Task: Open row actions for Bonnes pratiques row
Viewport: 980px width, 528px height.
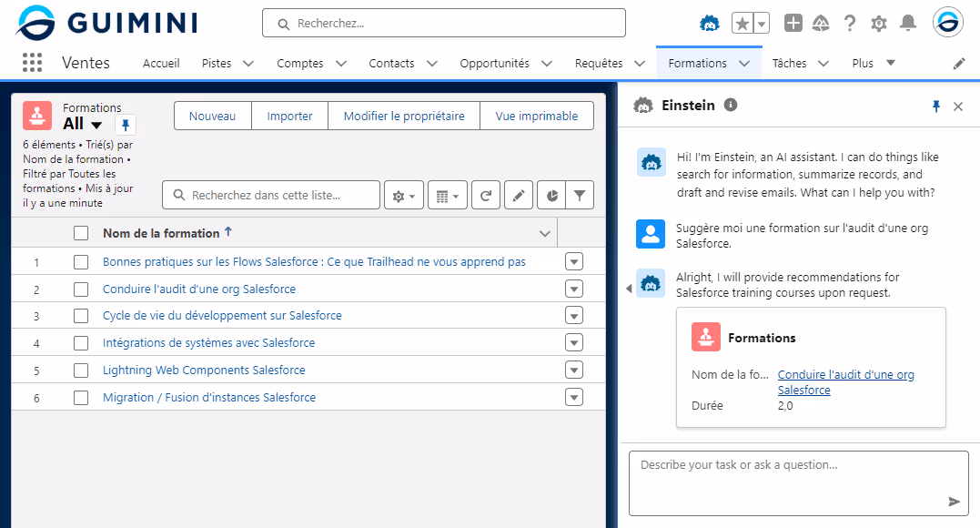Action: (574, 261)
